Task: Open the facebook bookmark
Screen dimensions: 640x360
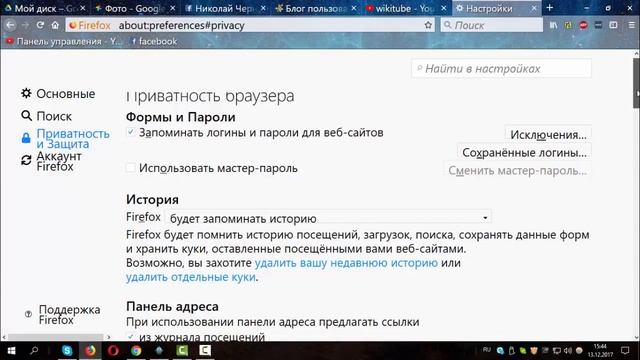Action: [x=153, y=41]
